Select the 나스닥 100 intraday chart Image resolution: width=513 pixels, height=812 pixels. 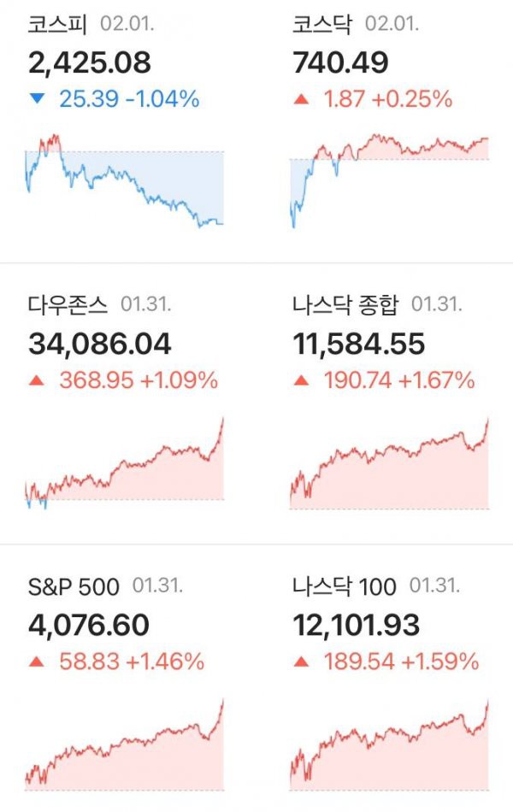click(x=389, y=744)
